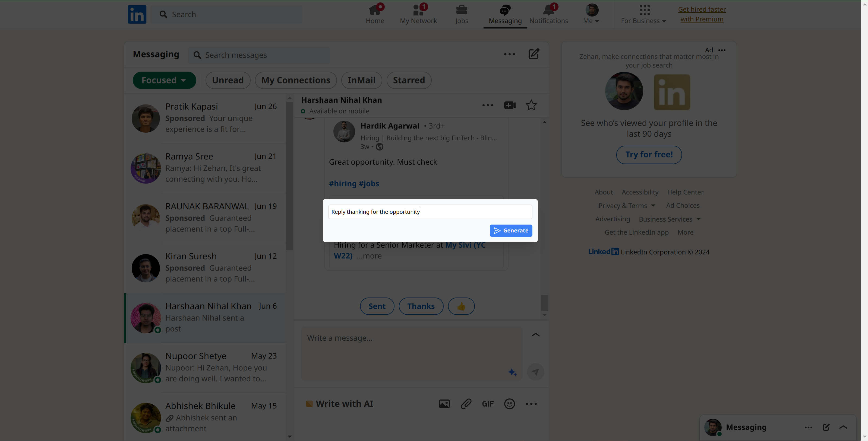Click the chat thread scrollbar up arrow
868x441 pixels.
545,122
